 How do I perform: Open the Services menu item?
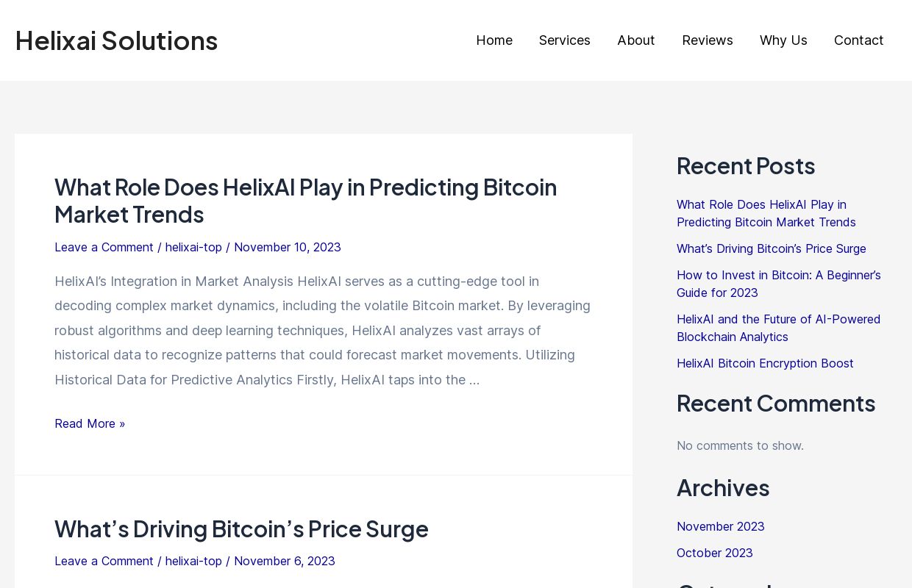[564, 40]
